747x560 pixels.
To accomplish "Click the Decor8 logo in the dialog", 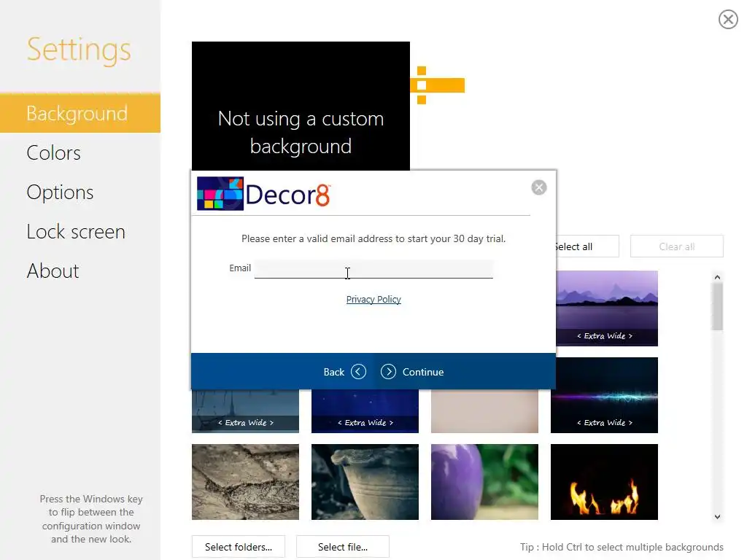I will [x=263, y=194].
